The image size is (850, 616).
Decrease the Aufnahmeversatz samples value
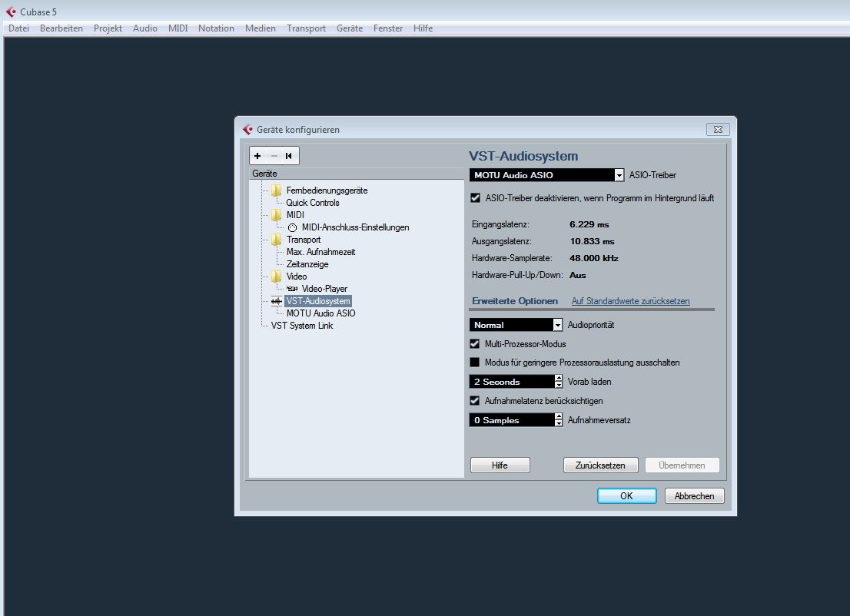[559, 423]
